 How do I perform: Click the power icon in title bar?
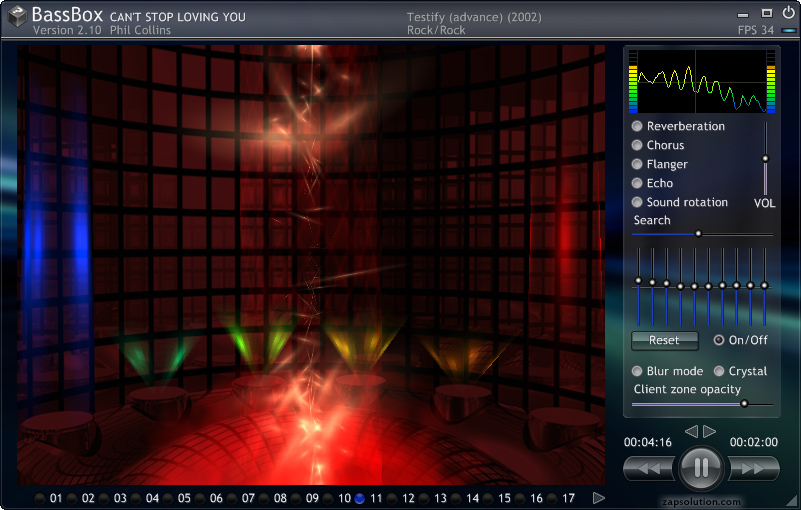click(x=788, y=13)
